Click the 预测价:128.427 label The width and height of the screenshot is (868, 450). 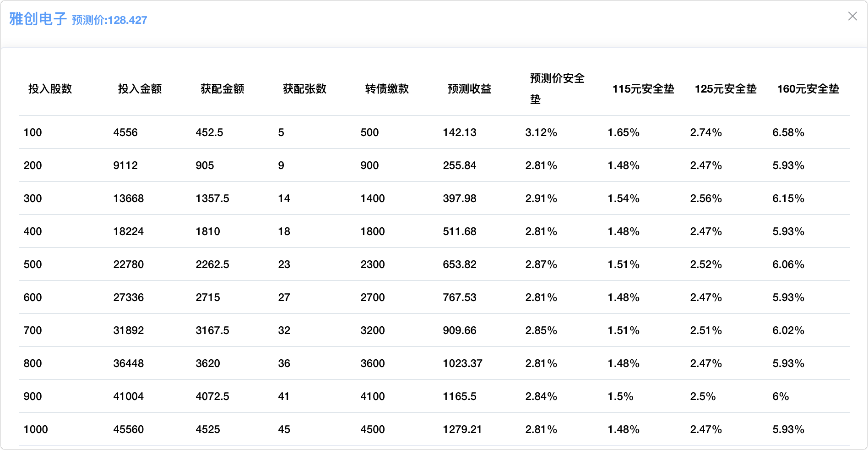coord(109,20)
